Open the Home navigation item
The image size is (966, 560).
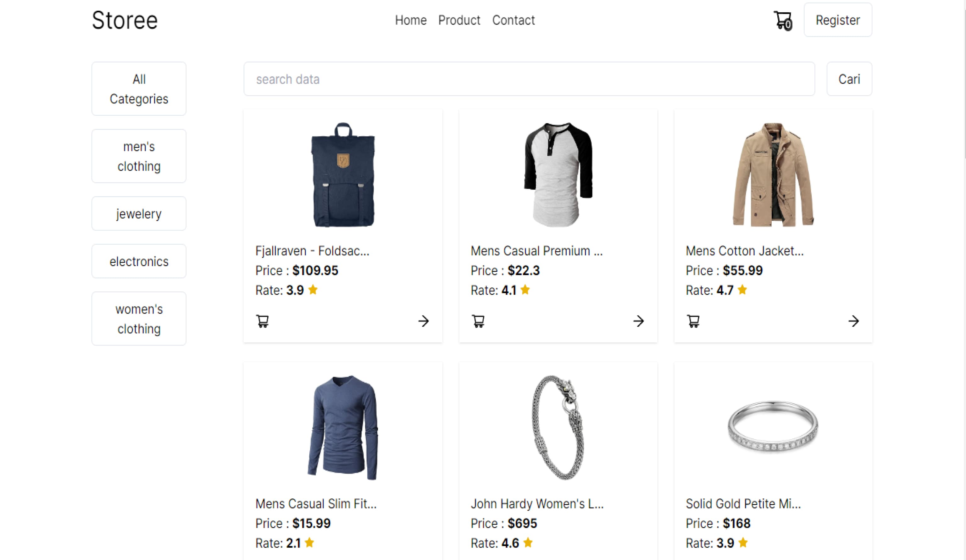[x=411, y=20]
